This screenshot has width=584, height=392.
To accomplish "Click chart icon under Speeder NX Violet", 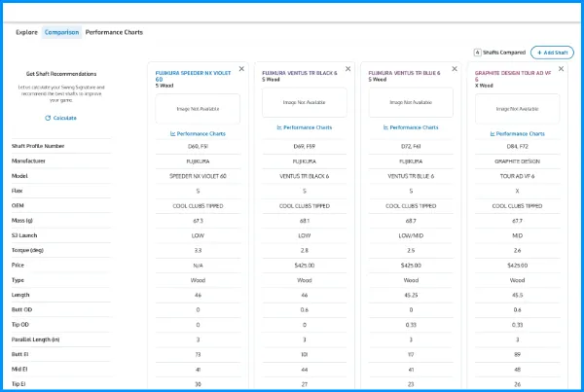I will [x=172, y=133].
